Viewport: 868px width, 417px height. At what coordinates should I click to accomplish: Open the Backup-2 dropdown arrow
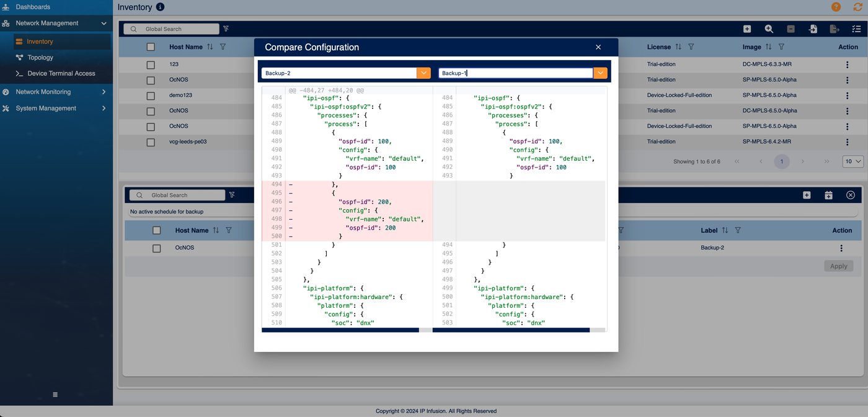(x=424, y=73)
